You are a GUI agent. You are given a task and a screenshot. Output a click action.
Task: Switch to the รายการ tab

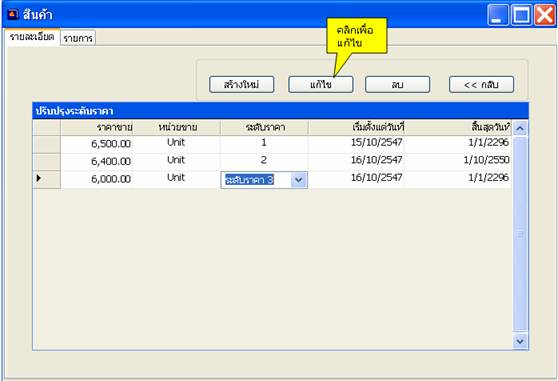pyautogui.click(x=78, y=38)
